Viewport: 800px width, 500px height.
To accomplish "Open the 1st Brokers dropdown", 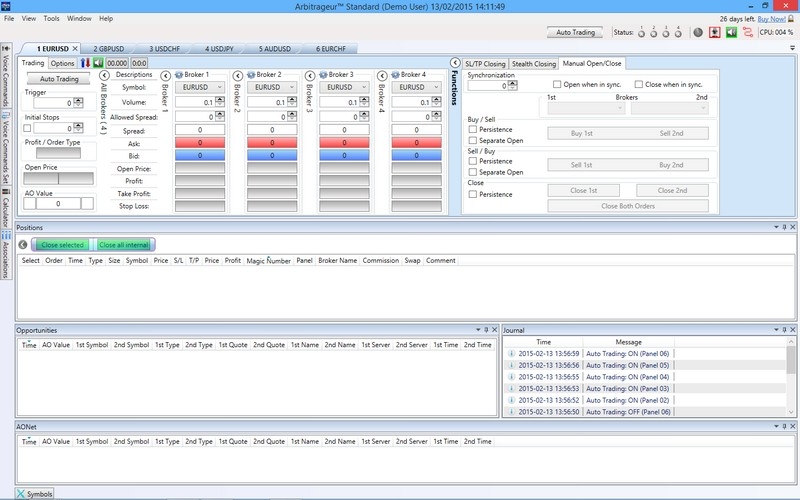I will pyautogui.click(x=586, y=108).
